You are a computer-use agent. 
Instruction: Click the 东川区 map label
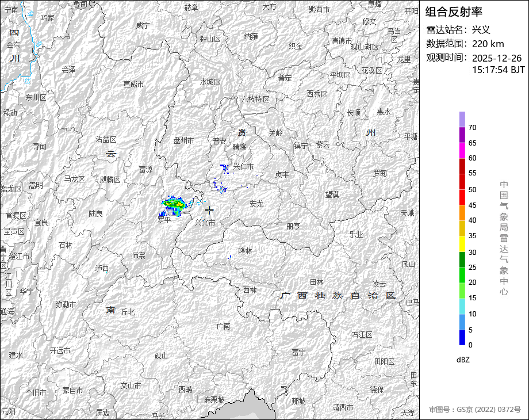tap(36, 98)
